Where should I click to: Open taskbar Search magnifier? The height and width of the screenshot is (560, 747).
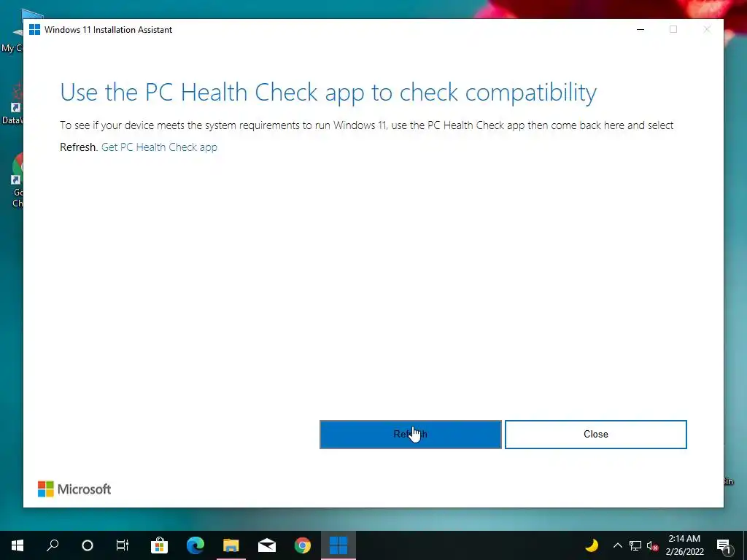click(x=53, y=545)
